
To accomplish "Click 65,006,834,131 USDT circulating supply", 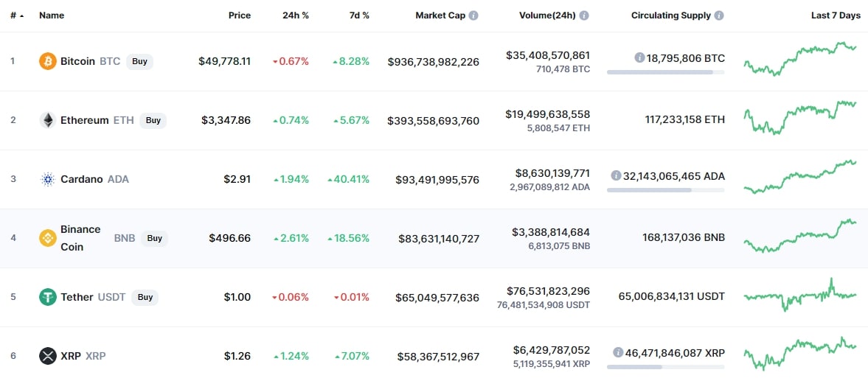I will (672, 296).
